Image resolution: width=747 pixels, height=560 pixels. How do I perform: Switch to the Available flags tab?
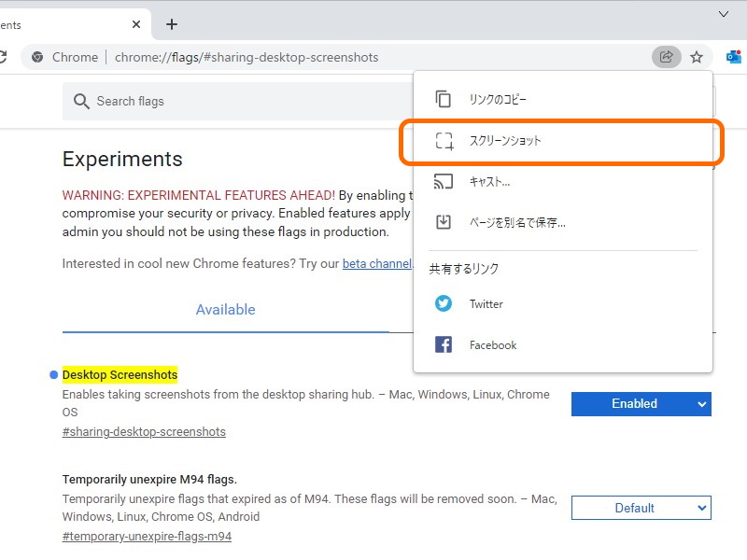click(x=225, y=309)
